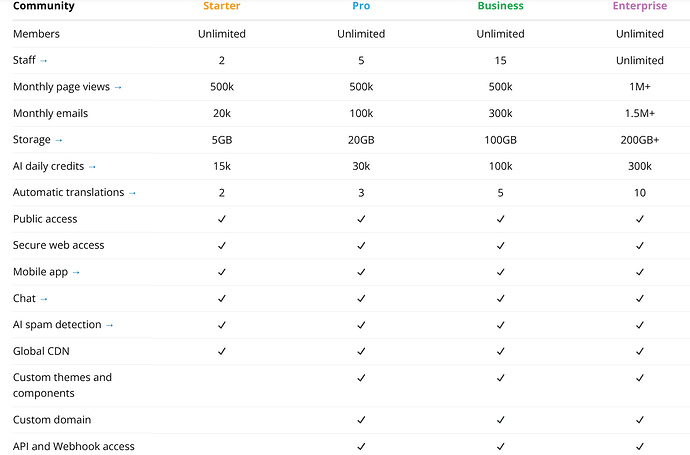Click Starter checkmark for Public access

pos(222,219)
